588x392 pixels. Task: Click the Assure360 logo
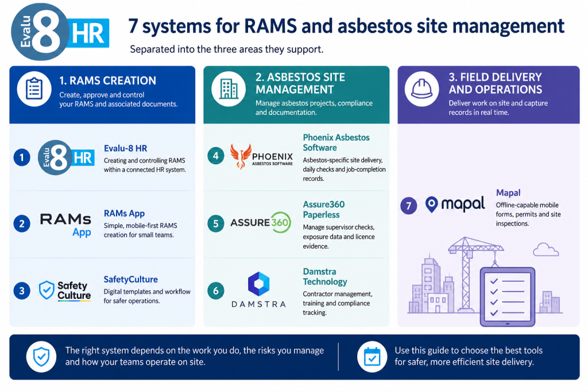pos(261,222)
